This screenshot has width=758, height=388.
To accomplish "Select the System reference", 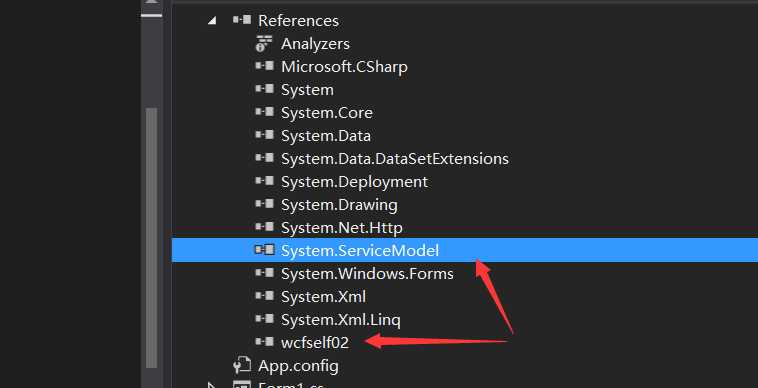I will pos(307,90).
